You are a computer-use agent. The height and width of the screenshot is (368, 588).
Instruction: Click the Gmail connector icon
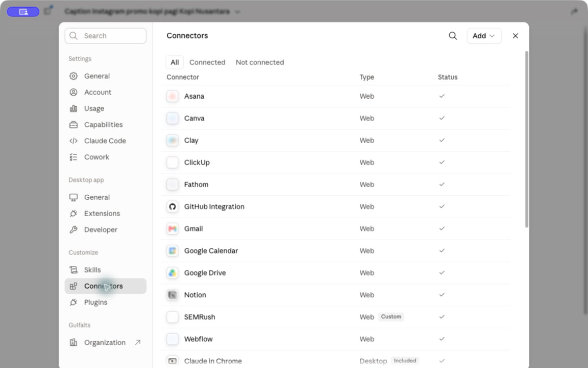(x=172, y=228)
